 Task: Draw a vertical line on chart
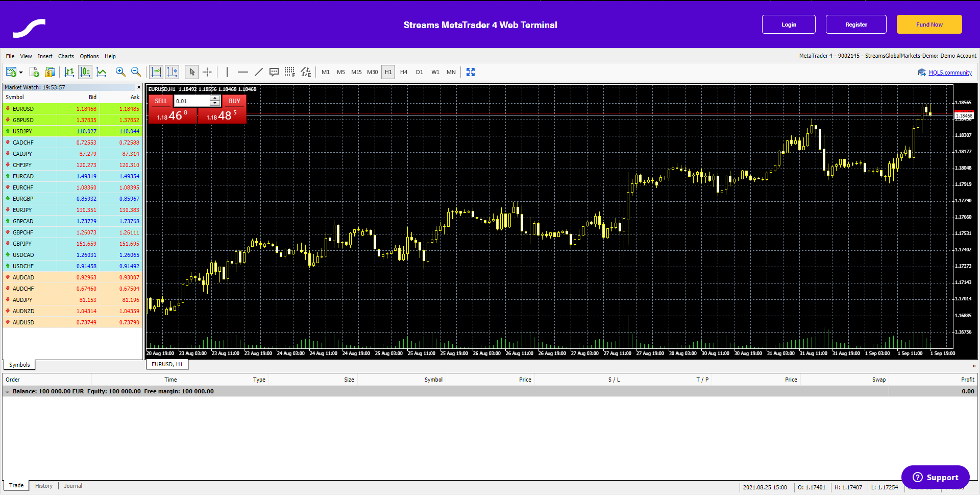pyautogui.click(x=227, y=72)
